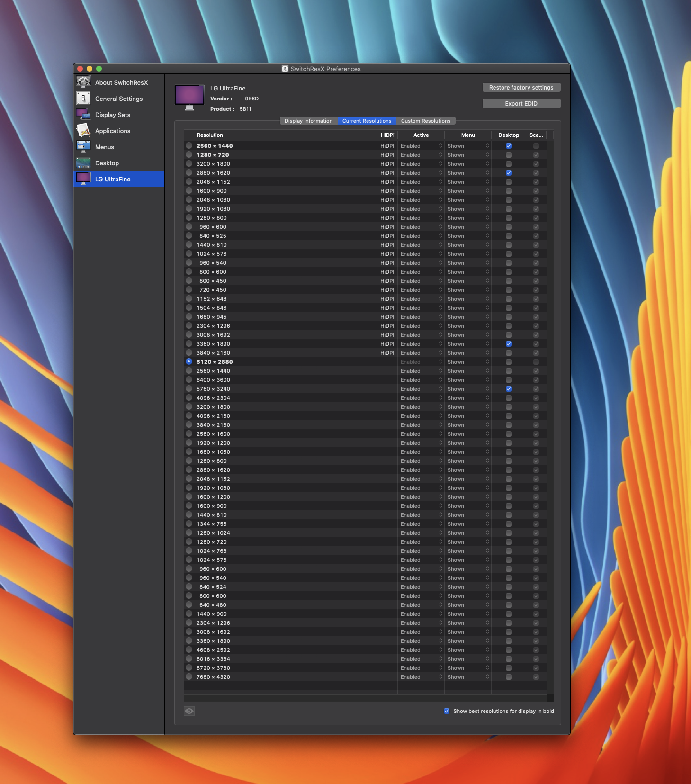The image size is (691, 784).
Task: Click the Active column header
Action: pyautogui.click(x=421, y=135)
